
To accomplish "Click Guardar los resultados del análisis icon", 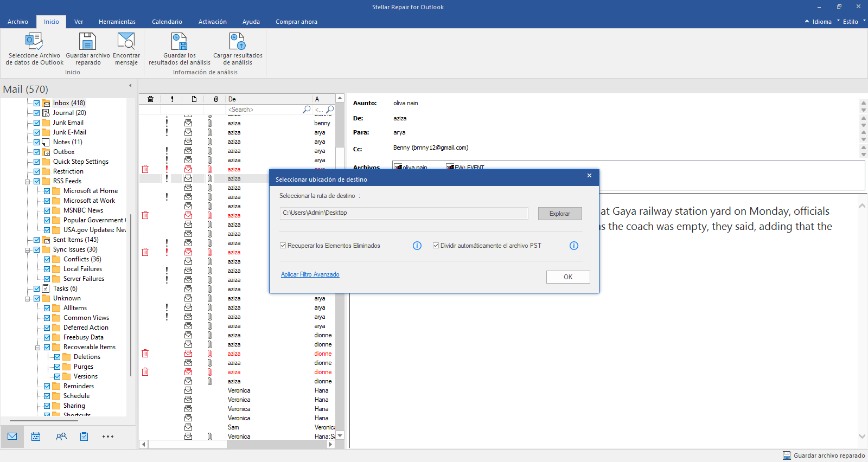I will [180, 41].
